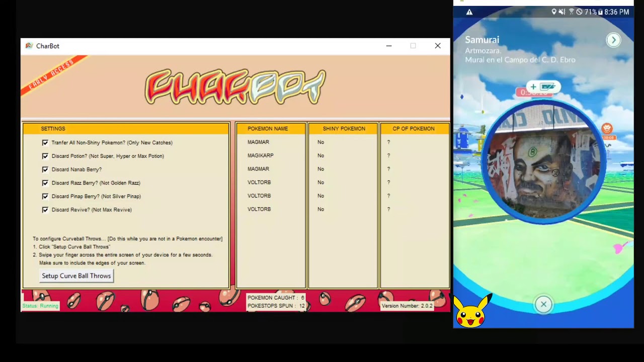Close the CharBot window
Image resolution: width=644 pixels, height=362 pixels.
point(438,46)
